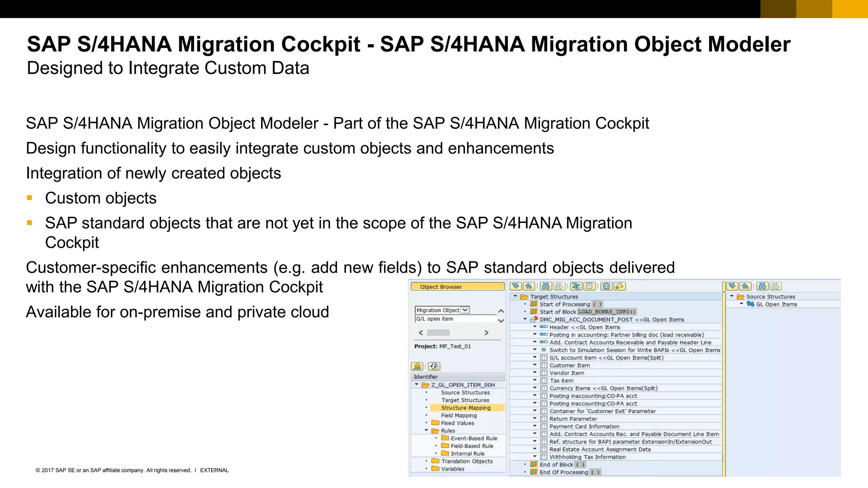Click the scroll right arrow in Object Browser
The image size is (868, 488).
(486, 333)
